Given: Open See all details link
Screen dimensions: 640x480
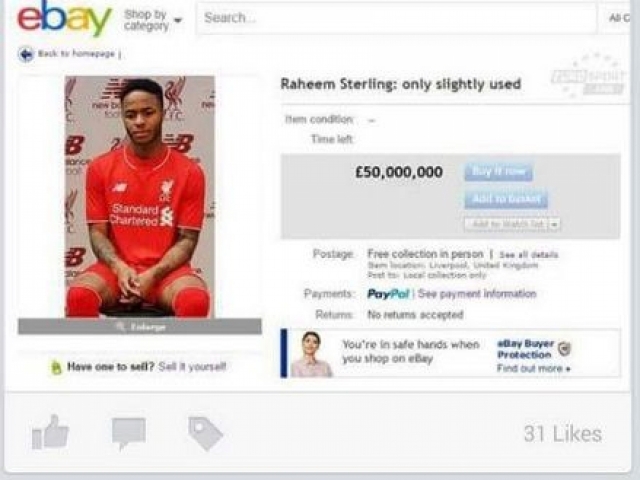Looking at the screenshot, I should pos(529,255).
